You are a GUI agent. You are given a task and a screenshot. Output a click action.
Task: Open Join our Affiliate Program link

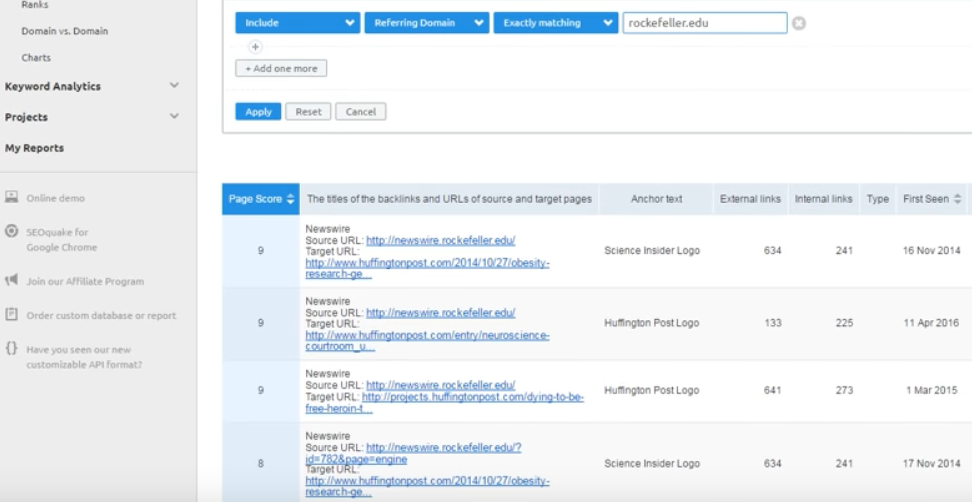tap(85, 281)
